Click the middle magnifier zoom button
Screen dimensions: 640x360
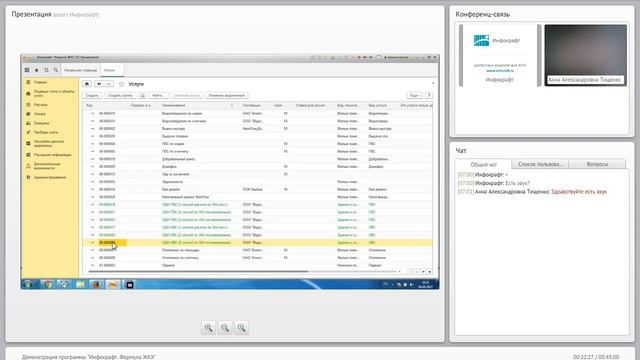point(225,328)
